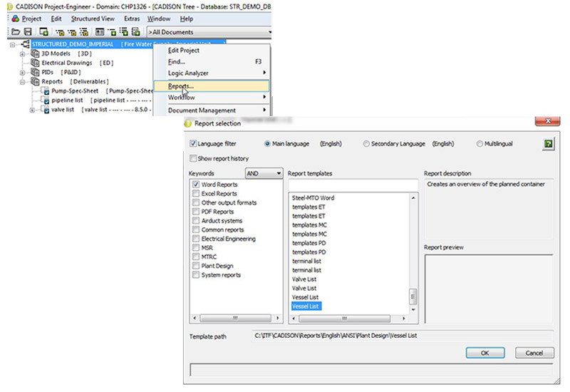Close the Report selection dialog
Viewport: 570px width, 392px height.
click(547, 121)
